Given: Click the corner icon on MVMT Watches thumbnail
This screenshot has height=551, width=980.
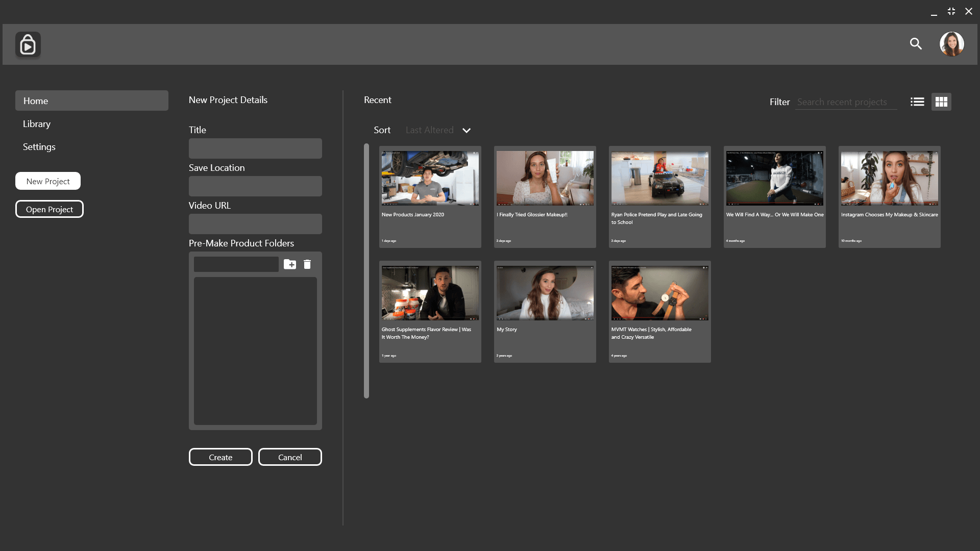Looking at the screenshot, I should [x=703, y=266].
